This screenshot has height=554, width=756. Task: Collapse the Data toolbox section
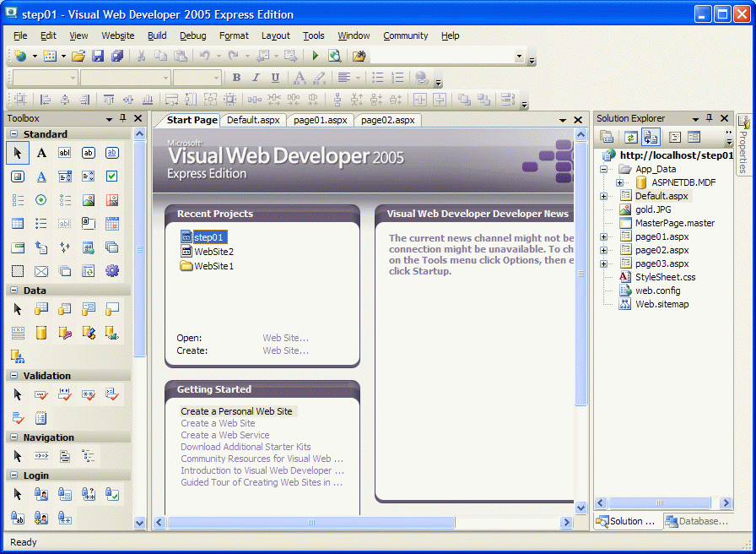pos(14,291)
